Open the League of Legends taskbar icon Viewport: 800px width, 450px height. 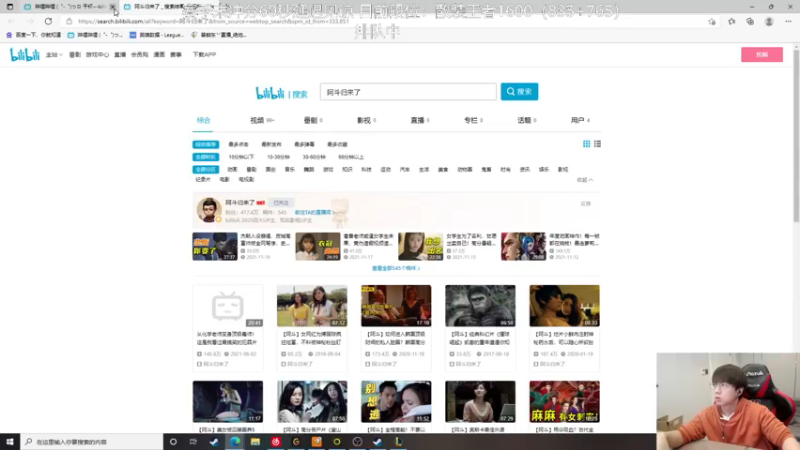click(x=398, y=441)
